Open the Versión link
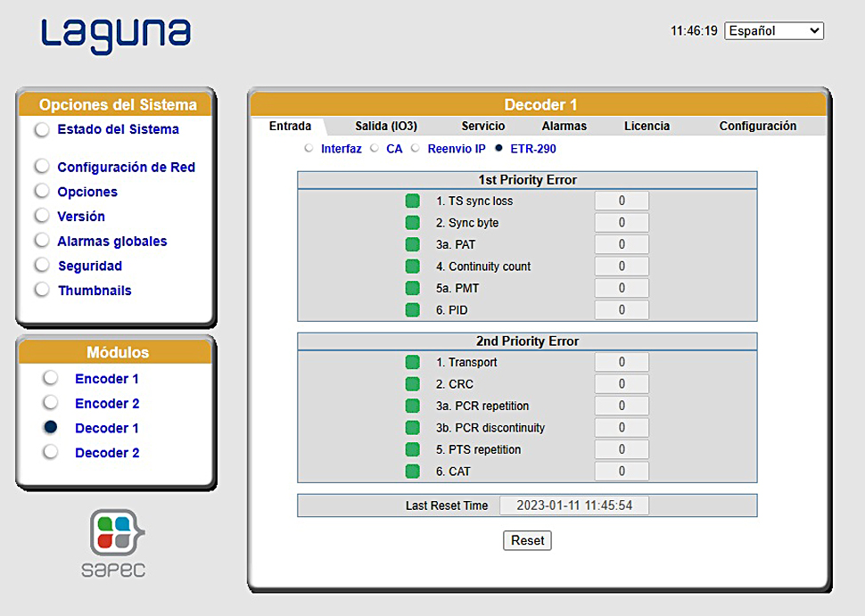Image resolution: width=865 pixels, height=616 pixels. click(81, 216)
